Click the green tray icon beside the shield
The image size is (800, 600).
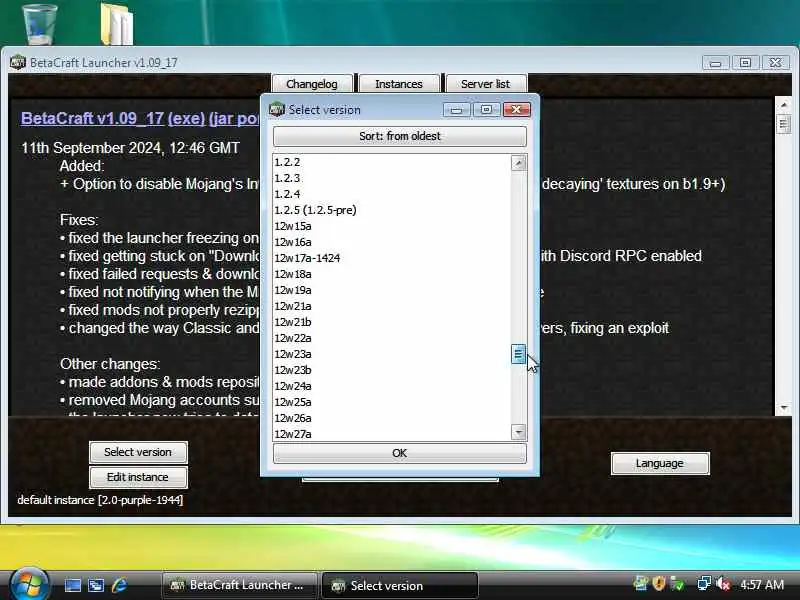[677, 583]
